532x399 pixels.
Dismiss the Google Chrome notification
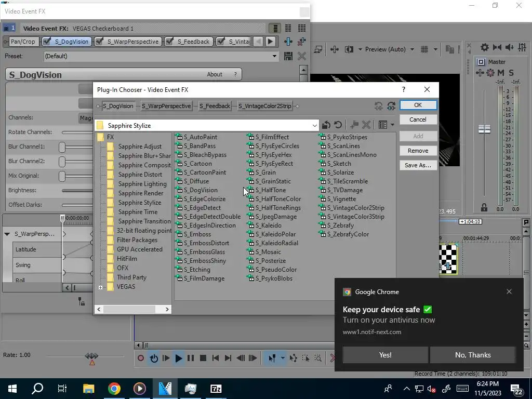pos(509,292)
